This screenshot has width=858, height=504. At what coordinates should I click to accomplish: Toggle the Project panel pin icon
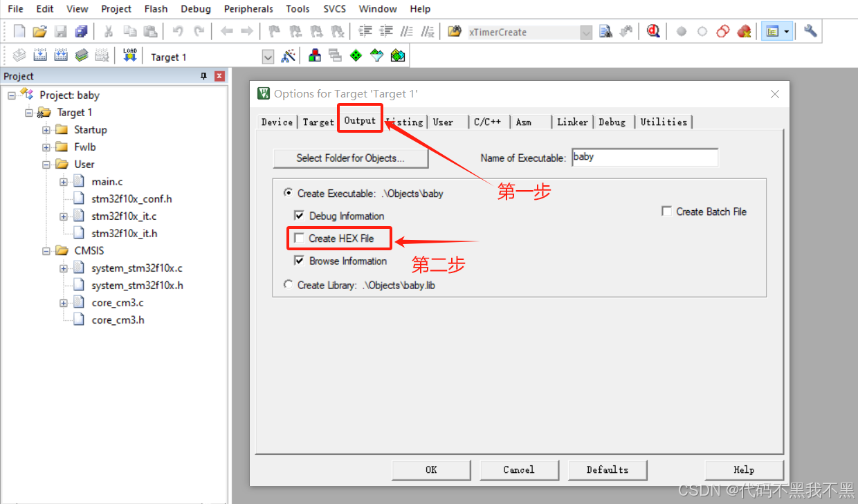coord(203,76)
